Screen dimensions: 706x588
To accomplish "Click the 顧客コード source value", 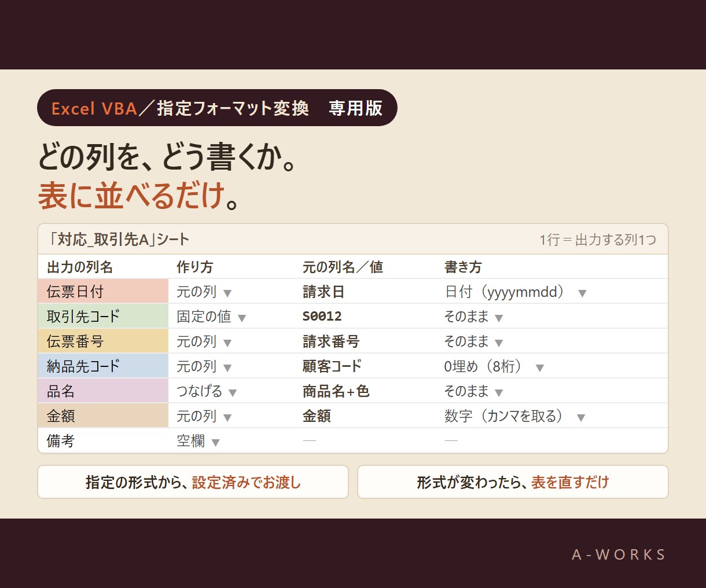I will (x=332, y=367).
